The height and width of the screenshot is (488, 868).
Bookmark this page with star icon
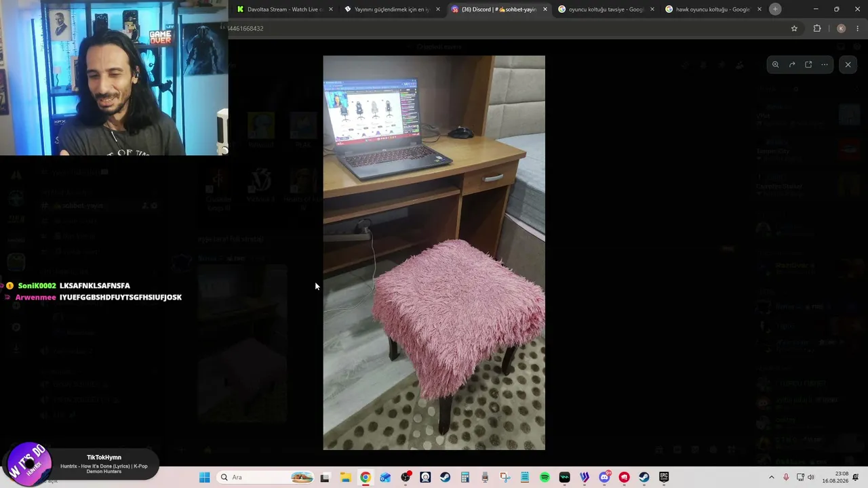(794, 28)
